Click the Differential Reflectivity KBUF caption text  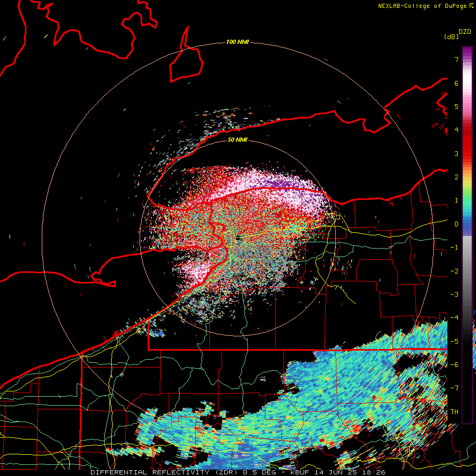237,472
